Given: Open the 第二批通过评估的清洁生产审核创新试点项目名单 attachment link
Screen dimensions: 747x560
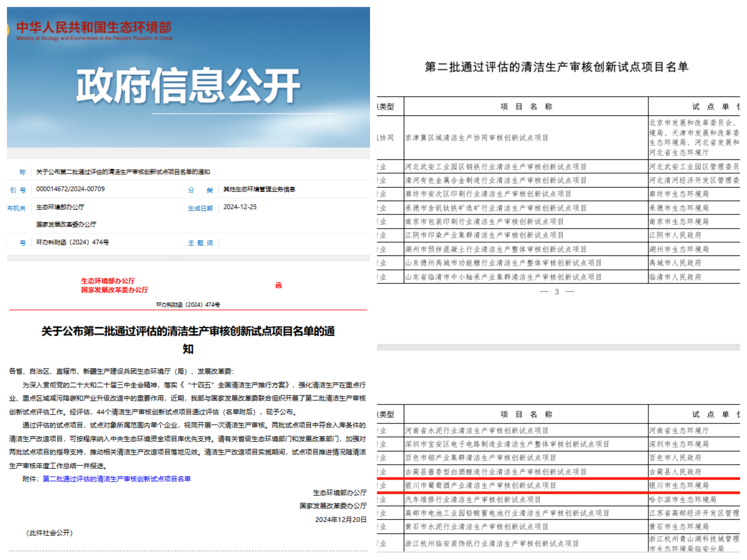Looking at the screenshot, I should pyautogui.click(x=117, y=479).
